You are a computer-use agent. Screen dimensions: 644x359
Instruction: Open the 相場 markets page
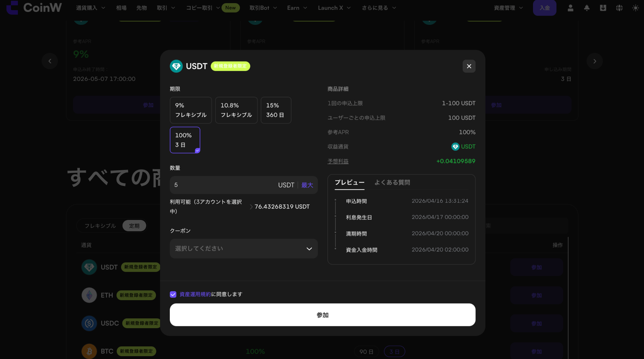(121, 8)
